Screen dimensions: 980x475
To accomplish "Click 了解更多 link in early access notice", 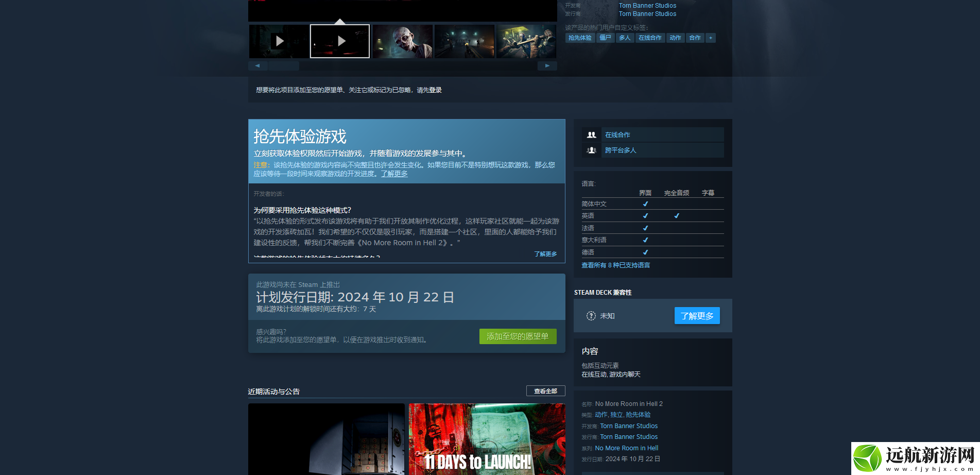I will coord(394,174).
